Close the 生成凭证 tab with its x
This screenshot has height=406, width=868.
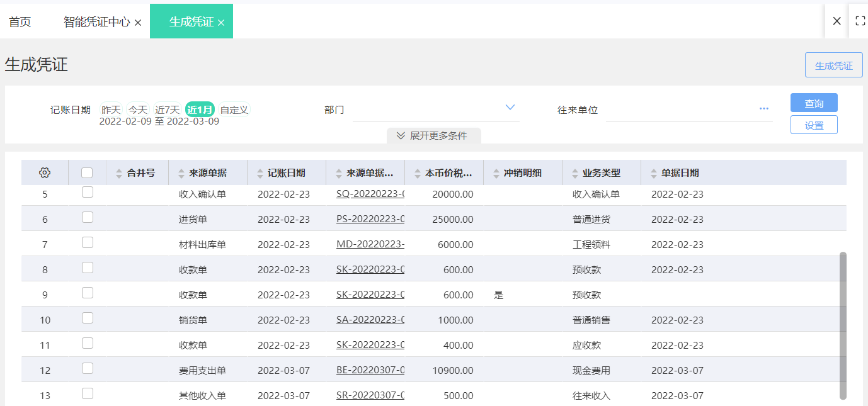(221, 23)
